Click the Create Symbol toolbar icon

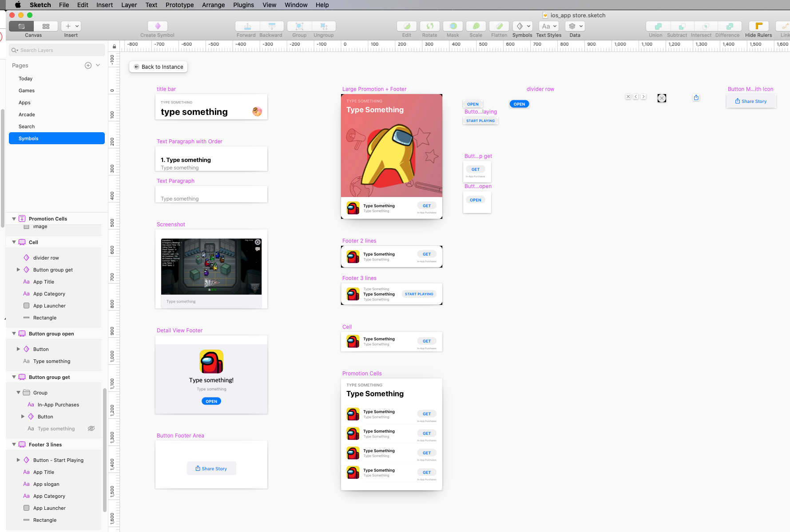pyautogui.click(x=158, y=26)
